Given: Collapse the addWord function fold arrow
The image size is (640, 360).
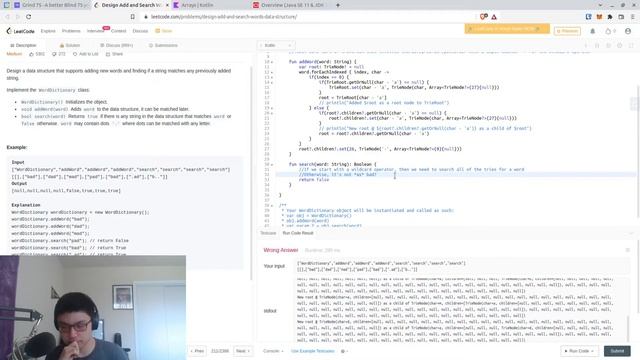Looking at the screenshot, I should click(272, 62).
